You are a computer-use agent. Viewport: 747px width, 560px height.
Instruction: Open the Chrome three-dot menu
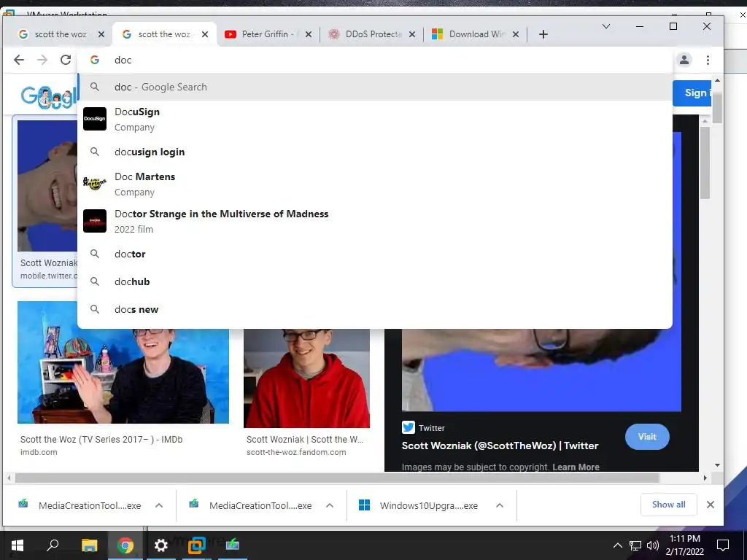tap(708, 60)
